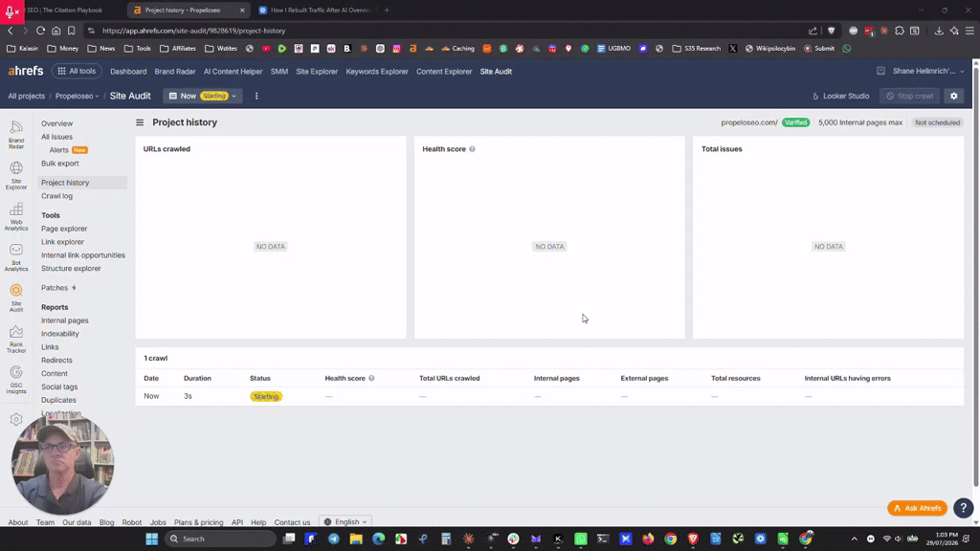
Task: Open Rank Tracker icon in left rail
Action: [16, 339]
